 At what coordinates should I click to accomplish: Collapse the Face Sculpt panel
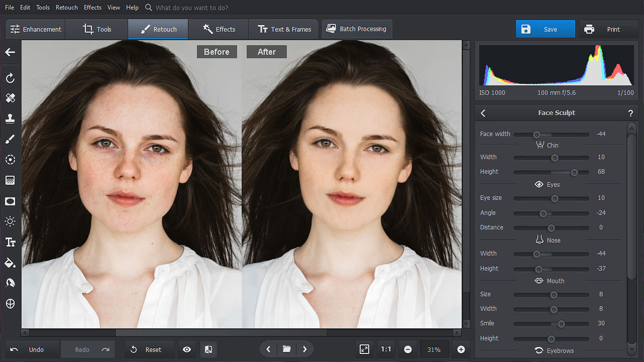[x=483, y=113]
